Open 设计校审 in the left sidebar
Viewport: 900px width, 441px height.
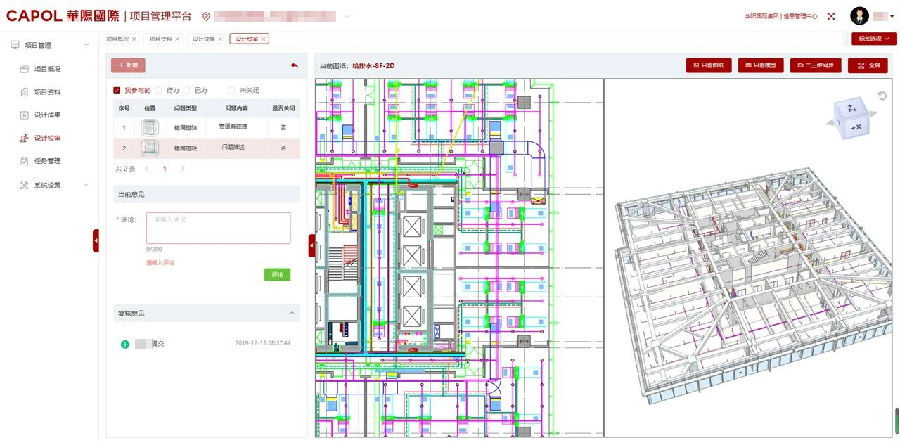[x=45, y=138]
